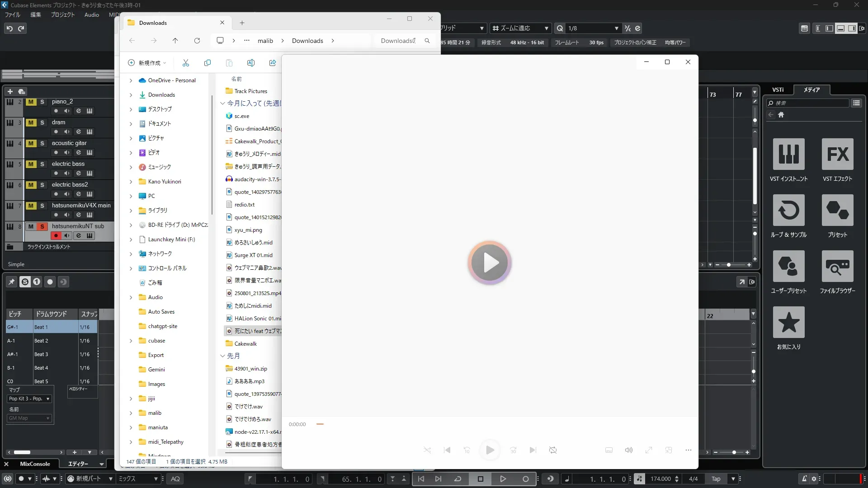Open VST Effects media tile
868x488 pixels.
pyautogui.click(x=837, y=155)
